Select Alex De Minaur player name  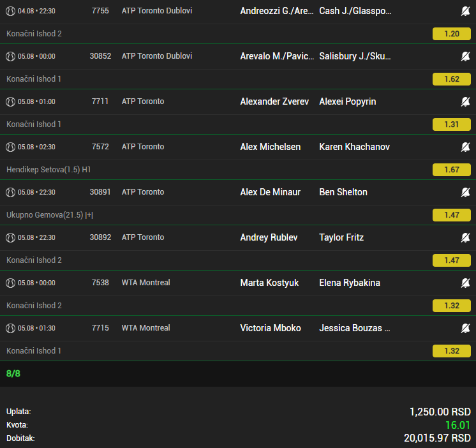[x=270, y=192]
